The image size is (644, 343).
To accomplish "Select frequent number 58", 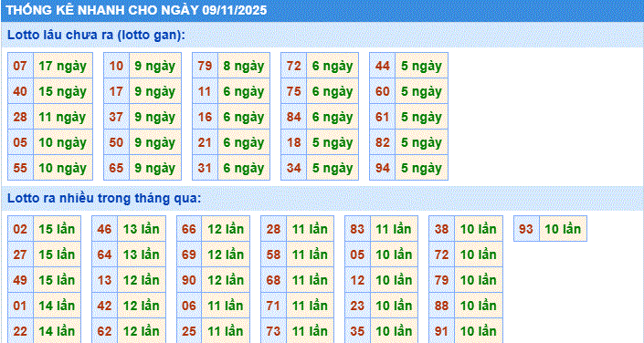I will pyautogui.click(x=273, y=254).
